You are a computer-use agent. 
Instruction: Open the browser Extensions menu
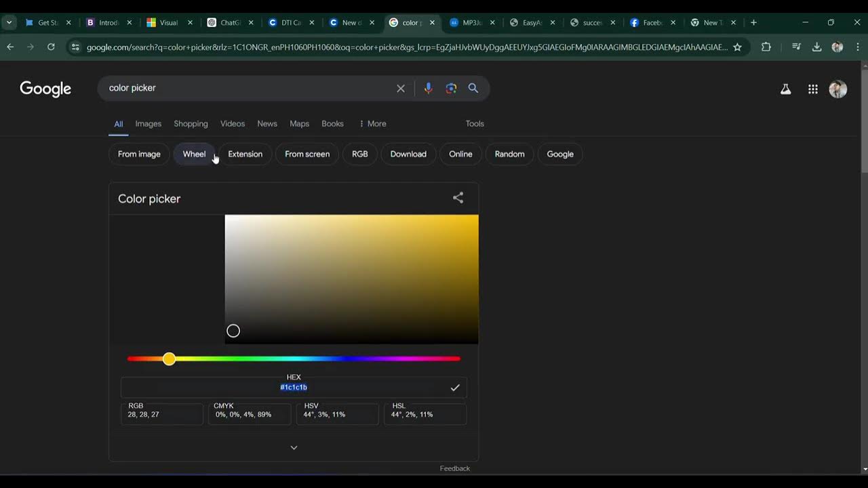766,47
